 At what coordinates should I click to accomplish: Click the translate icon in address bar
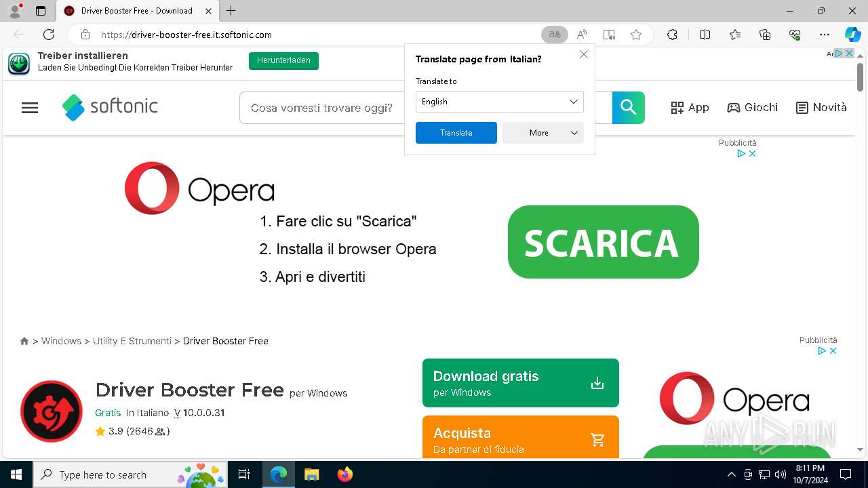(555, 35)
